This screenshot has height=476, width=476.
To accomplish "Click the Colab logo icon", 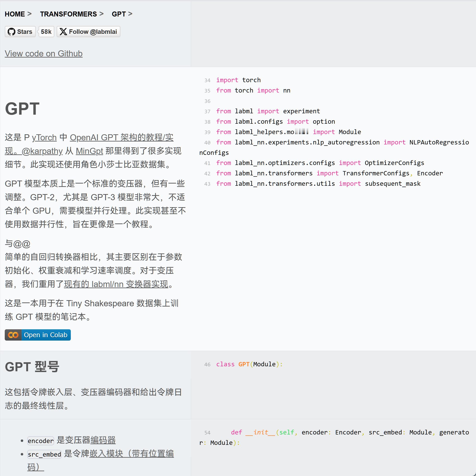I will [x=13, y=335].
